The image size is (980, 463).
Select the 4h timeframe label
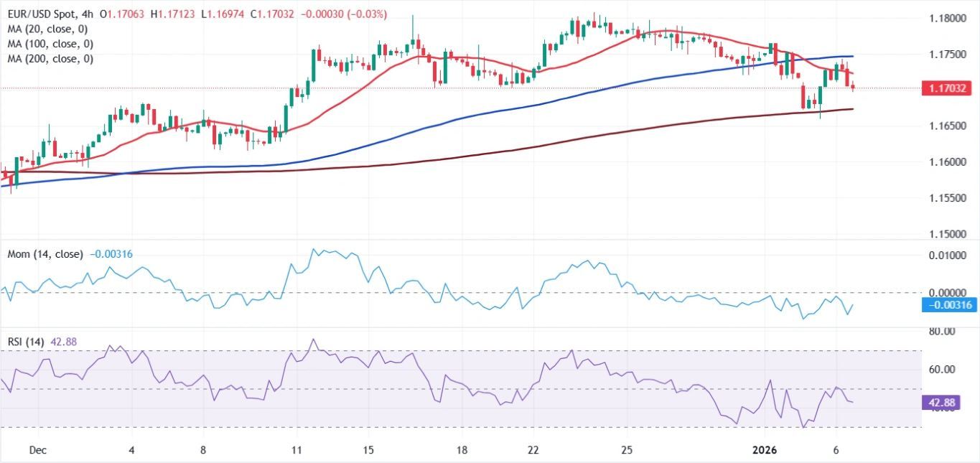(85, 13)
